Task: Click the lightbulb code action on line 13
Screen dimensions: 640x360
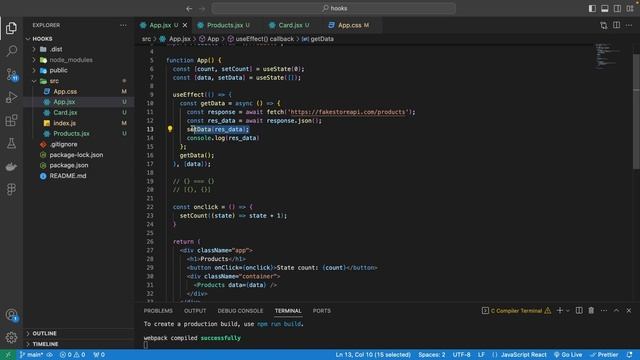Action: click(170, 129)
